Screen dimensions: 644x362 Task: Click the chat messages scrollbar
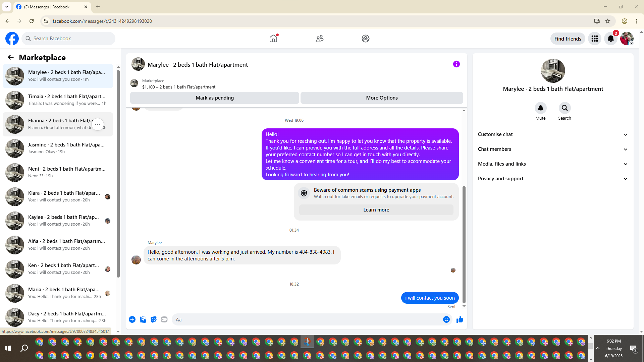(x=464, y=244)
